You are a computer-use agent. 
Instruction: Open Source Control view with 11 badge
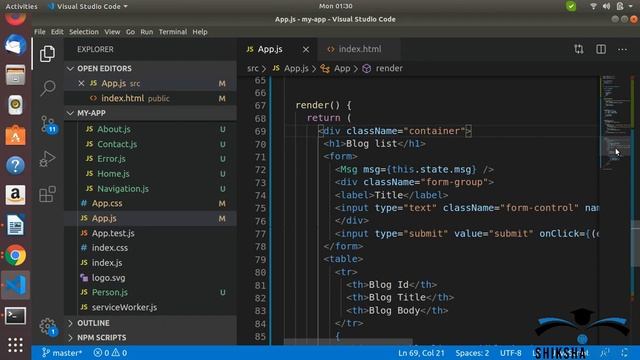coord(48,124)
